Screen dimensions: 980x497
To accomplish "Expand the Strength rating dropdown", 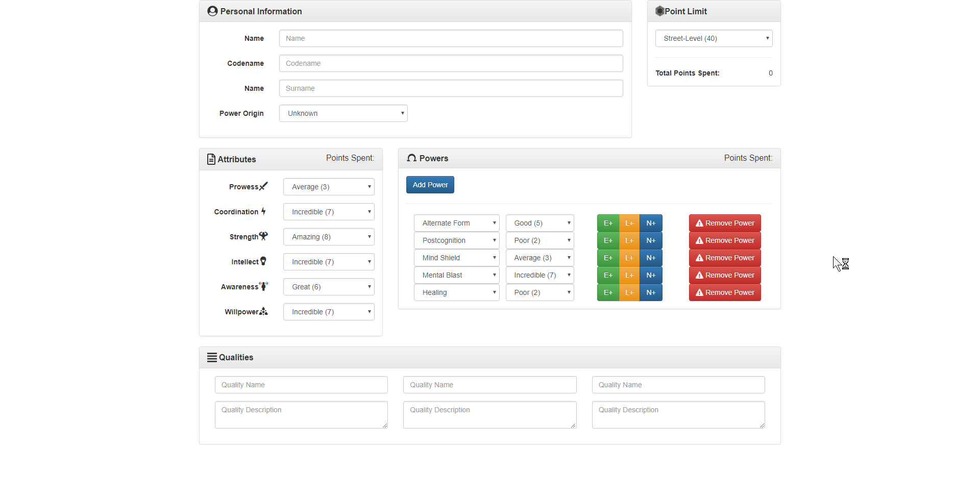I will [329, 237].
